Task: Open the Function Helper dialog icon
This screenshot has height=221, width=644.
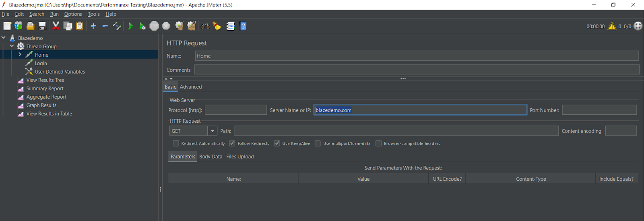Action: click(231, 26)
